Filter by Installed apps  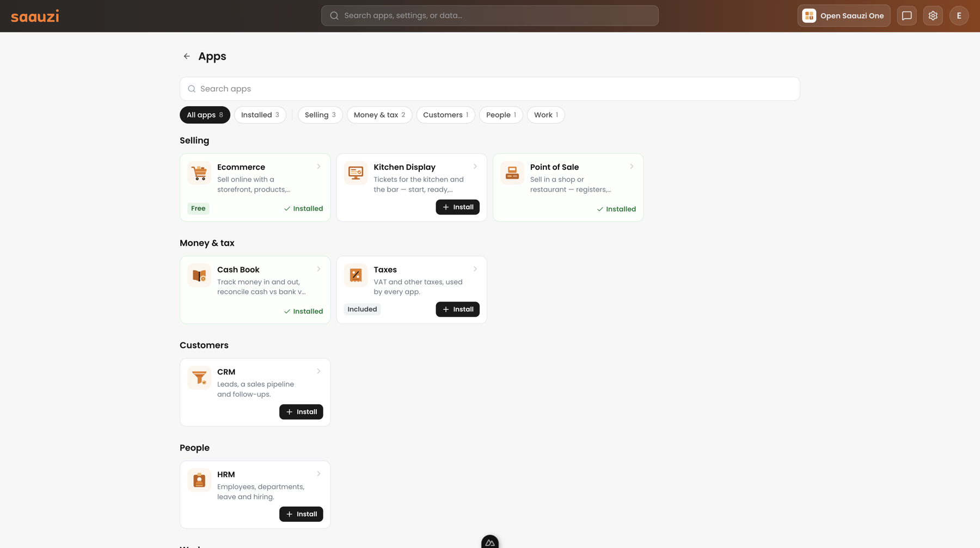coord(260,115)
